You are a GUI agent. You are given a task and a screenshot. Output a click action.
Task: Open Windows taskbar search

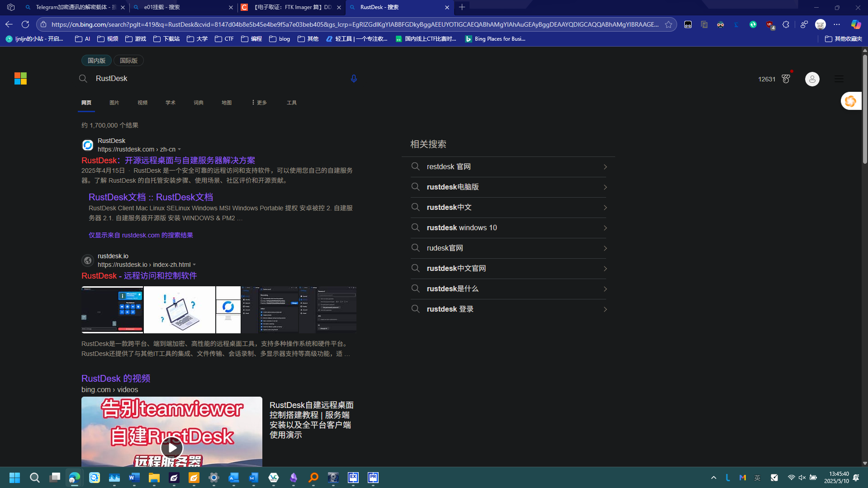35,478
